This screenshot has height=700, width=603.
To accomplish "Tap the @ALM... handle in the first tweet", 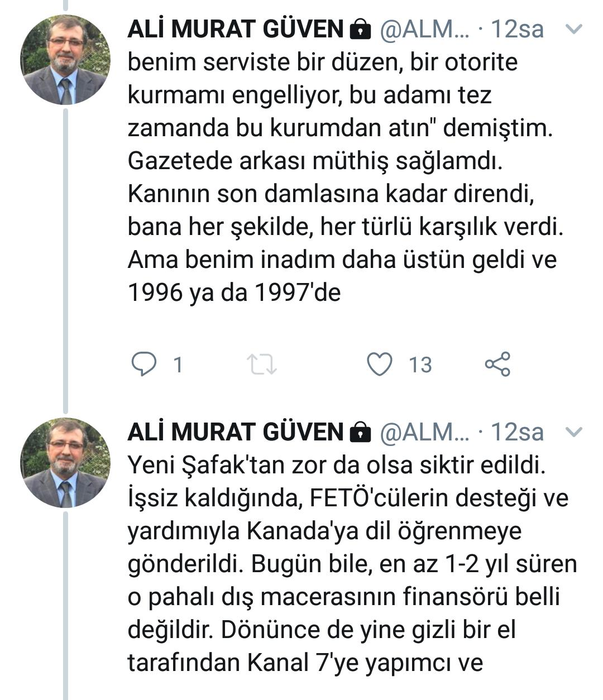I will [424, 29].
